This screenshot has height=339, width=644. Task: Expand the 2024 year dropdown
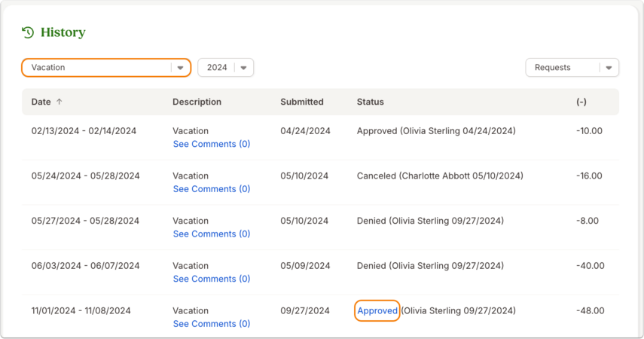[x=225, y=67]
